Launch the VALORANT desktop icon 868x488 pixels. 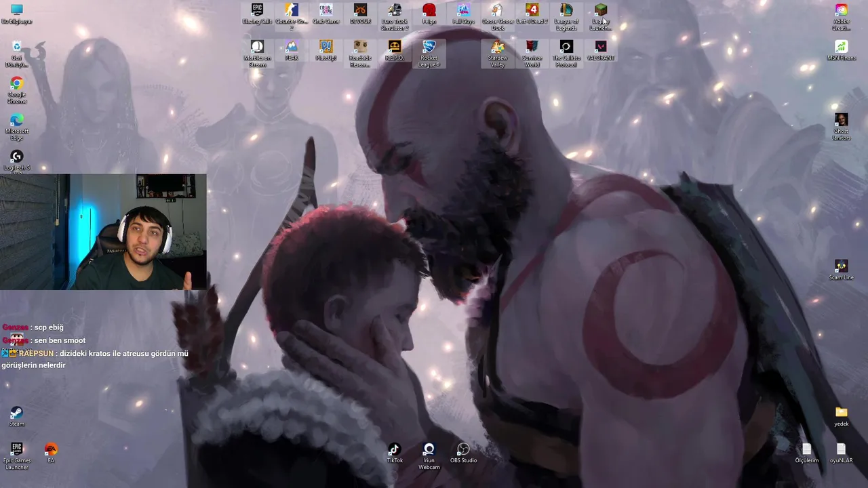(x=601, y=51)
